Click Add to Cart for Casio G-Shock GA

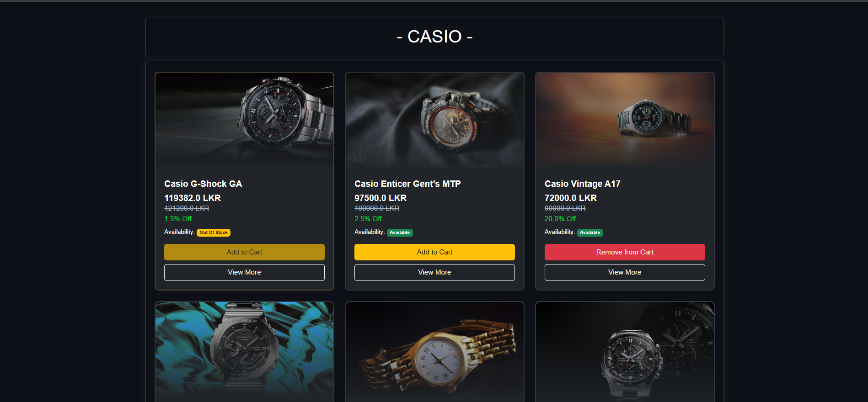pos(244,252)
